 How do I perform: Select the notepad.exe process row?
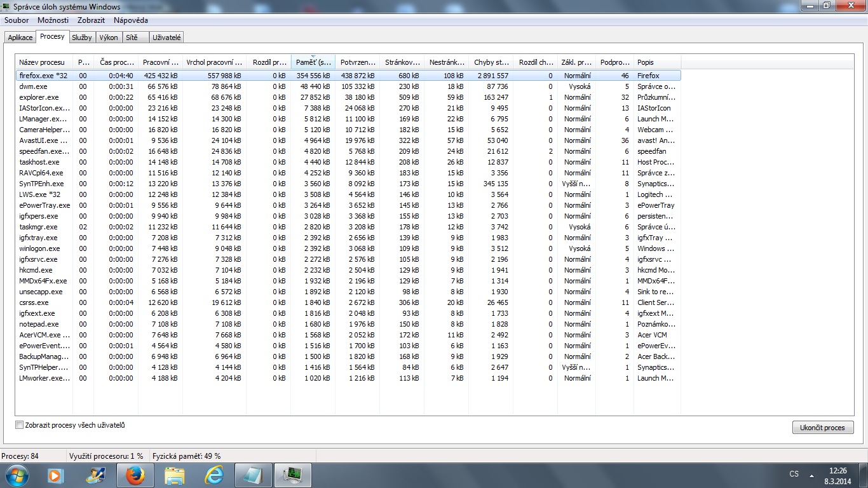coord(348,324)
